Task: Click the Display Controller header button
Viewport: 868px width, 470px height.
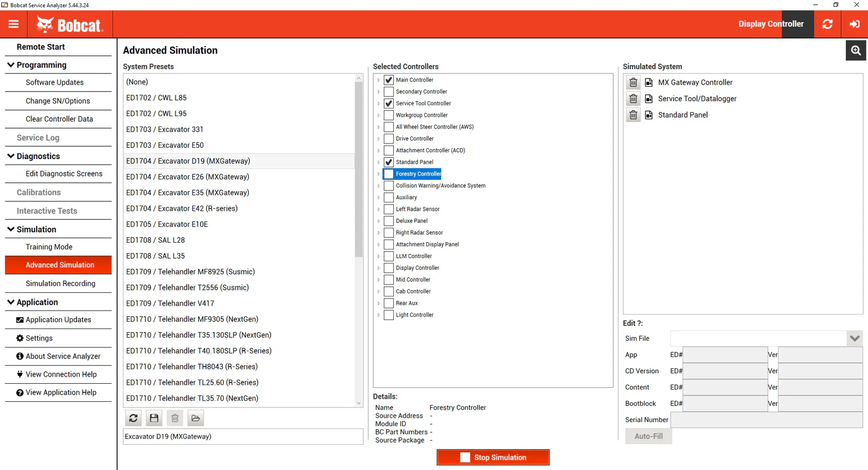Action: [771, 24]
